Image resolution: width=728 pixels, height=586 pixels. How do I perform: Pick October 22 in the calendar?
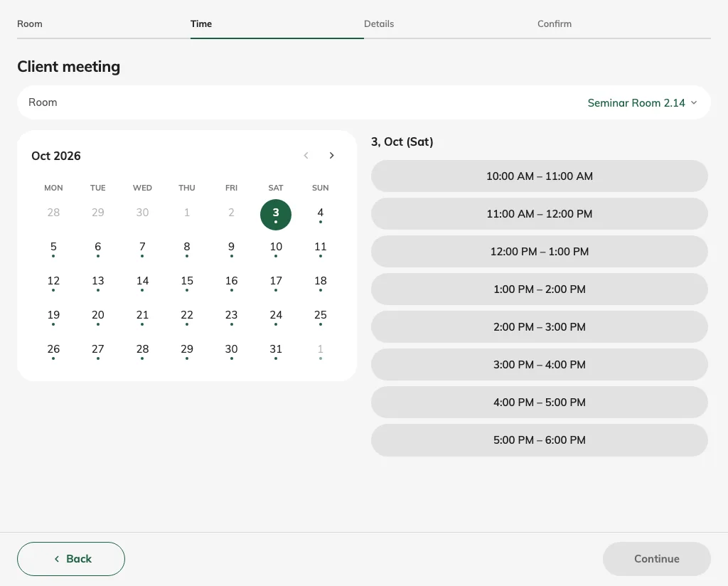point(187,316)
